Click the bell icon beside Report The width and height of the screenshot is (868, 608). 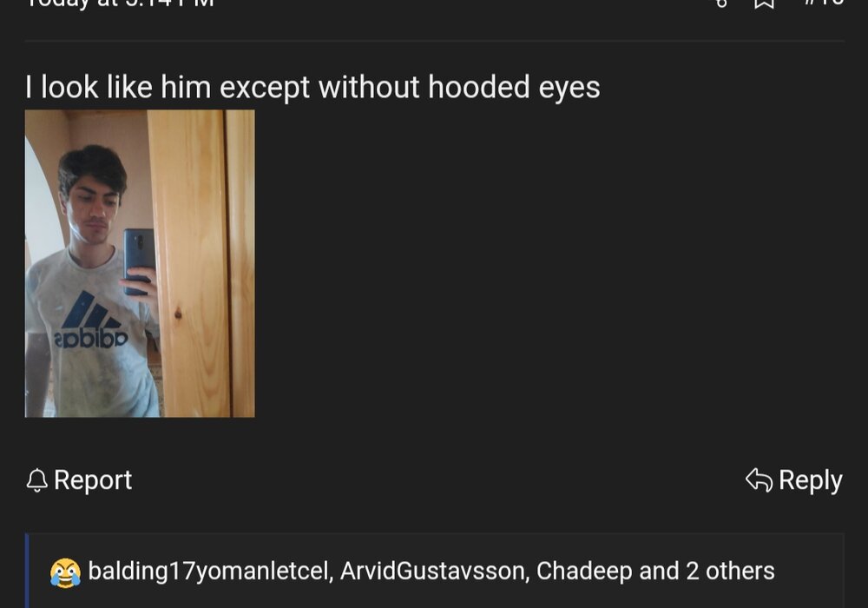point(37,480)
